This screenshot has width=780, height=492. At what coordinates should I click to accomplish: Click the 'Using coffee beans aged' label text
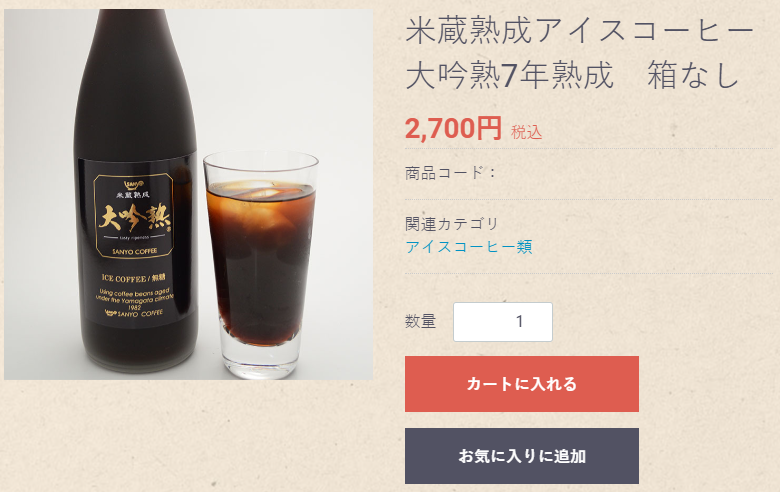click(x=134, y=292)
